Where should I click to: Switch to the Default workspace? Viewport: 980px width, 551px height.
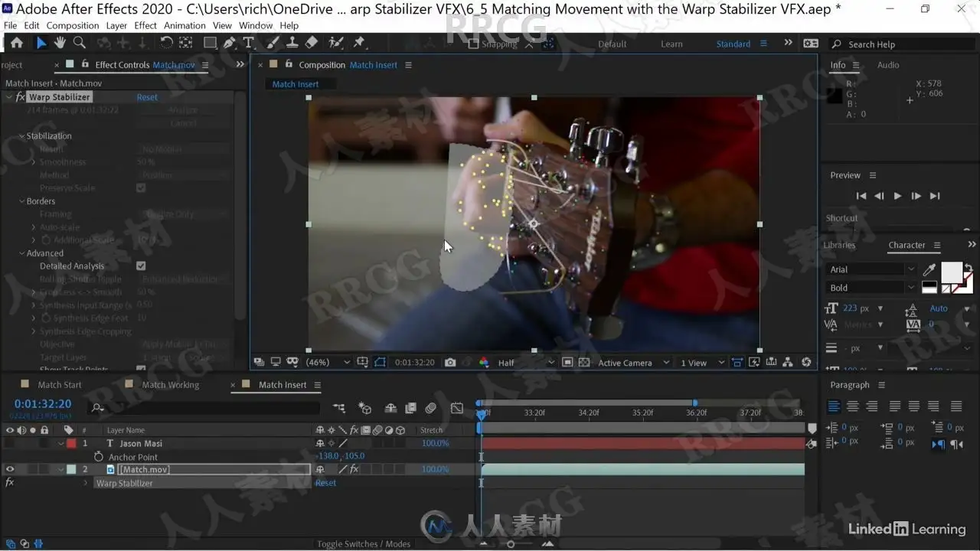(612, 44)
